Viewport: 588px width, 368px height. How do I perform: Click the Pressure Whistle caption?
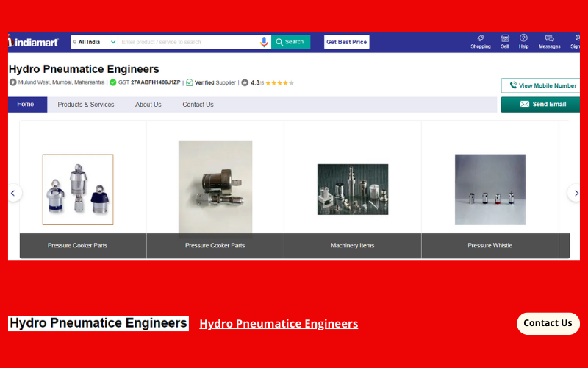tap(490, 246)
